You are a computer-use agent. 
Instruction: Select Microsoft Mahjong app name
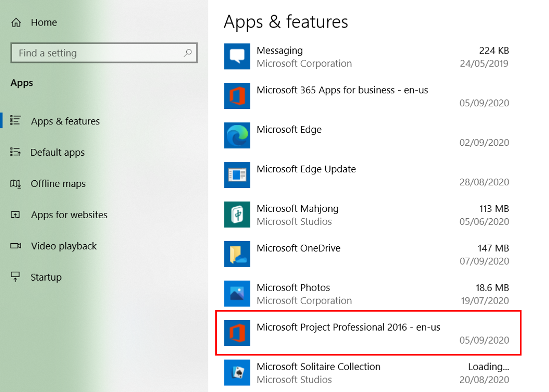click(x=298, y=209)
